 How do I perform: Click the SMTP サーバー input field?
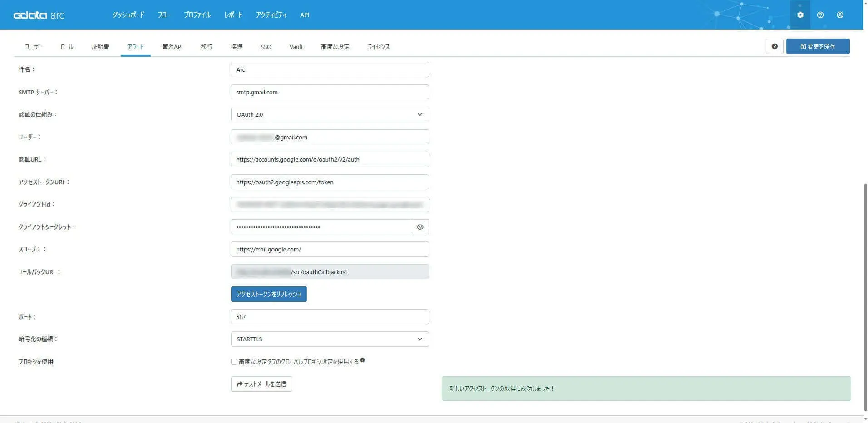[330, 92]
